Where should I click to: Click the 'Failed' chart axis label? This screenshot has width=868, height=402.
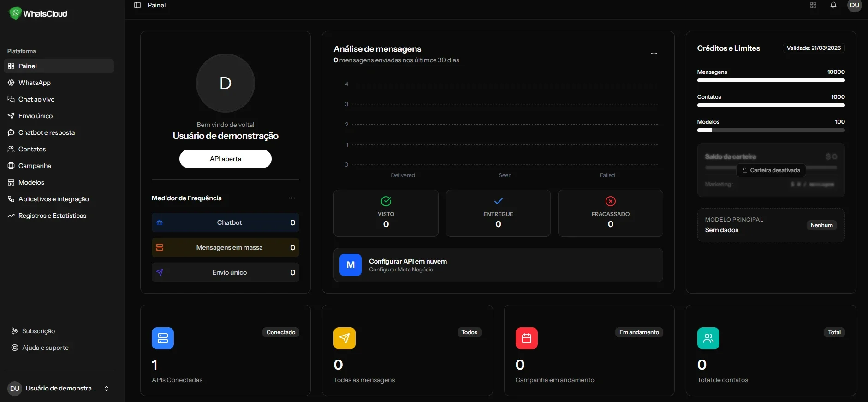point(607,175)
